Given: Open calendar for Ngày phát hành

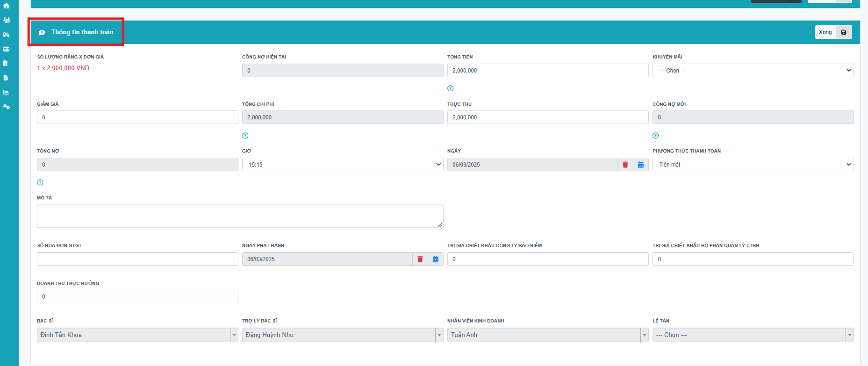Looking at the screenshot, I should pos(435,259).
